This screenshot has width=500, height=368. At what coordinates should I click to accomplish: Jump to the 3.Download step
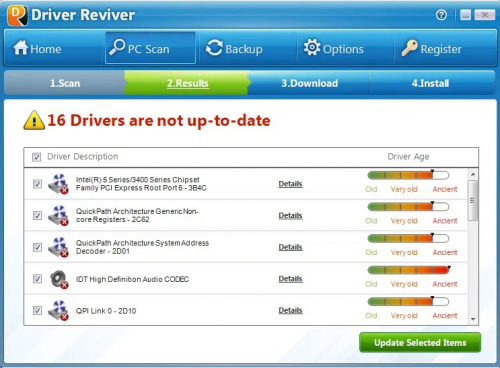[310, 83]
